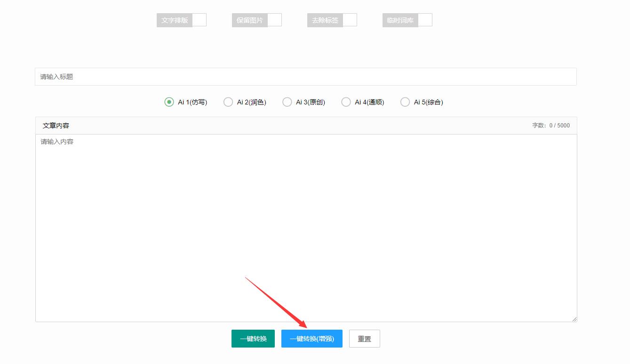Click into the 请输入内容 article text area
Image resolution: width=630 pixels, height=364 pixels.
coord(306,228)
